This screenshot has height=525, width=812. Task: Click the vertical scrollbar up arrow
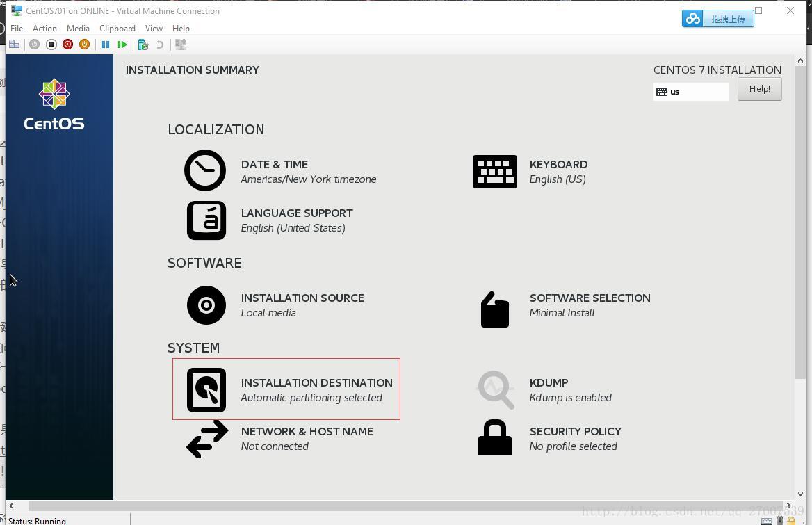point(801,60)
